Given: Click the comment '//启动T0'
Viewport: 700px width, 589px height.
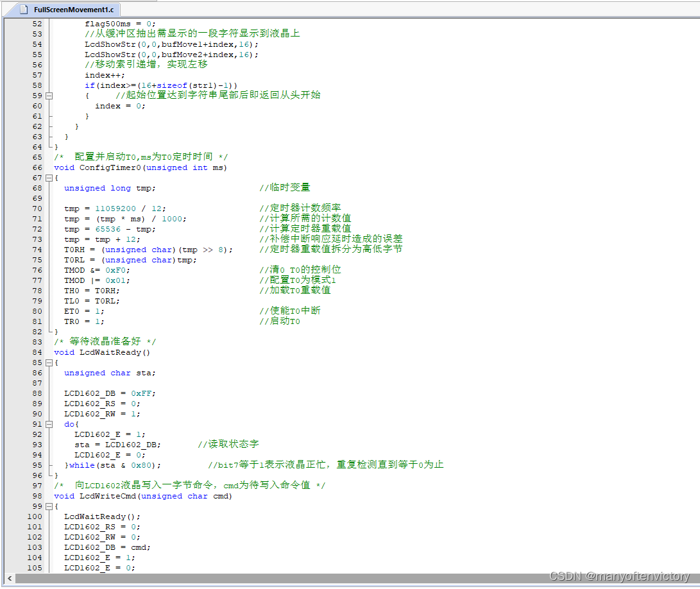Looking at the screenshot, I should tap(280, 321).
